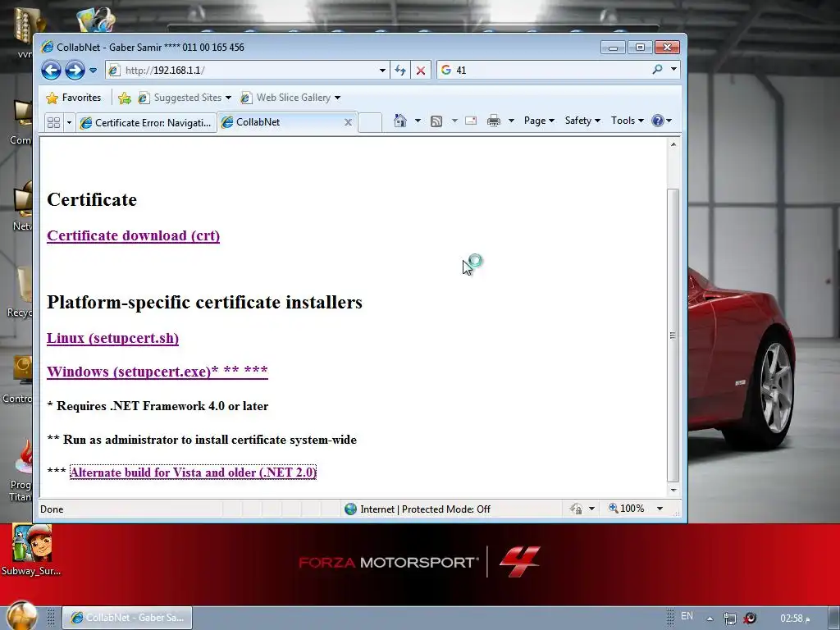Screen dimensions: 840x630
Task: Click the status bar privacy lock icon
Action: [577, 509]
